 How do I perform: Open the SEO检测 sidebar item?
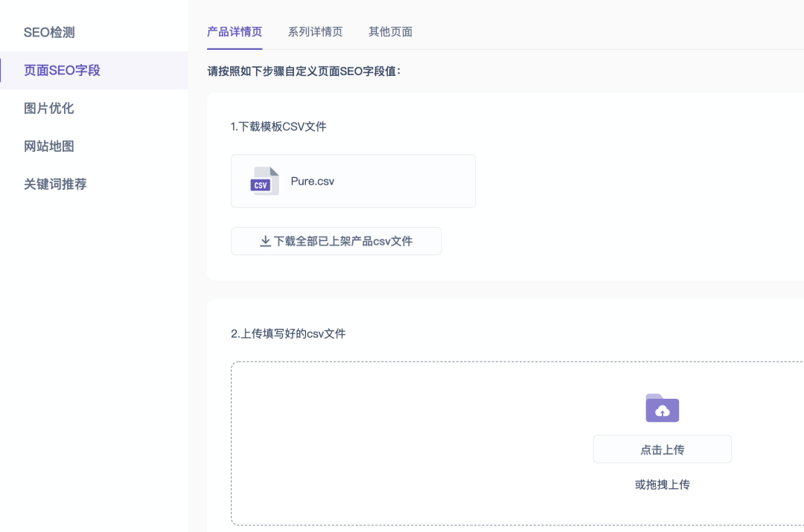[x=49, y=33]
